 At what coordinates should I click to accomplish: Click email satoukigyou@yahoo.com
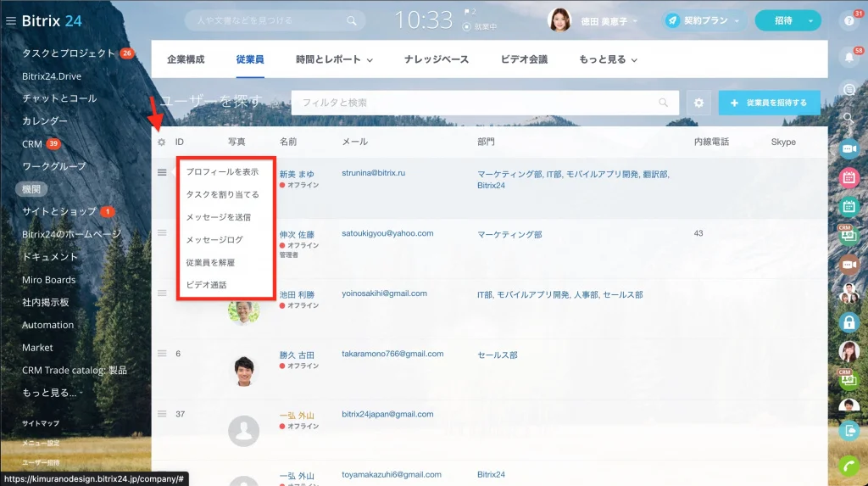coord(387,233)
